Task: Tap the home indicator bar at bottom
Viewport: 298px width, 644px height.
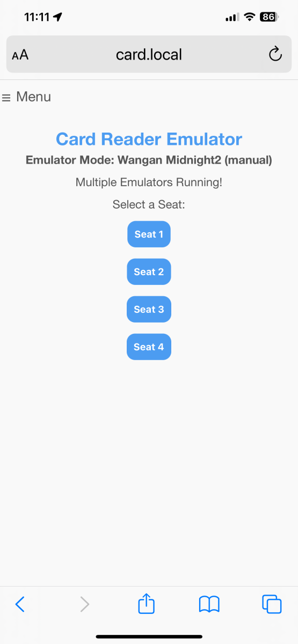Action: [x=149, y=636]
